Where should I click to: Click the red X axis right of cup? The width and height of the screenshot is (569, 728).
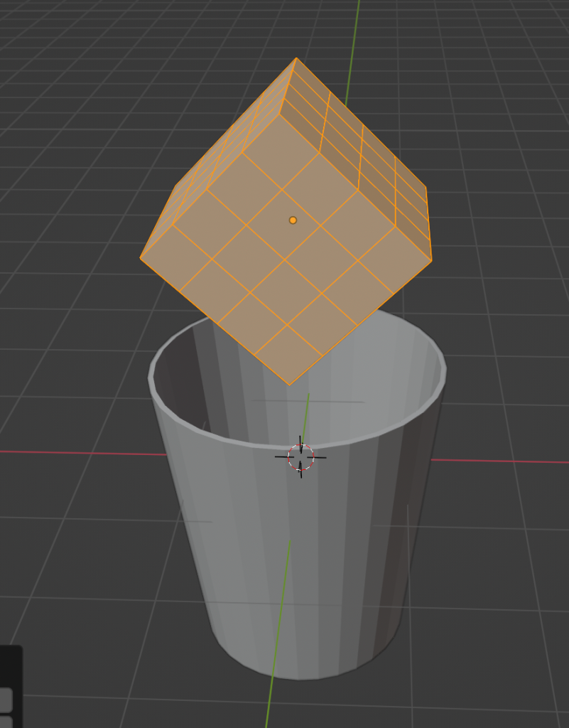(x=497, y=461)
